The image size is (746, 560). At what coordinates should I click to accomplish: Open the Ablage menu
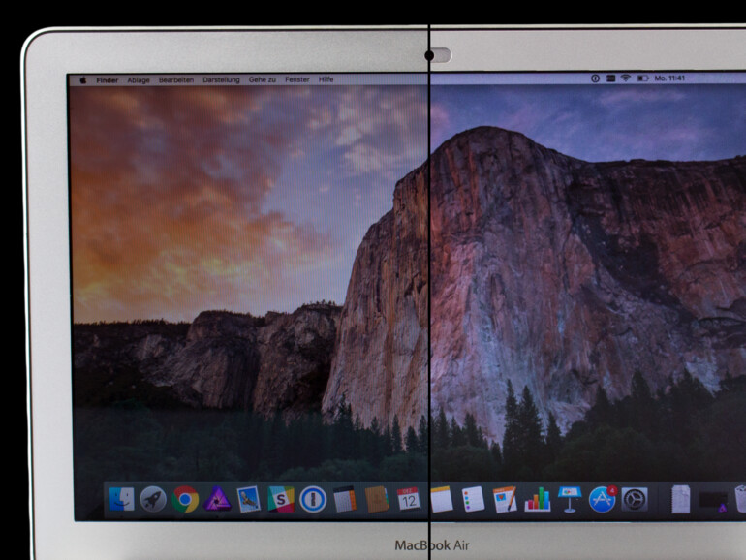pos(139,80)
